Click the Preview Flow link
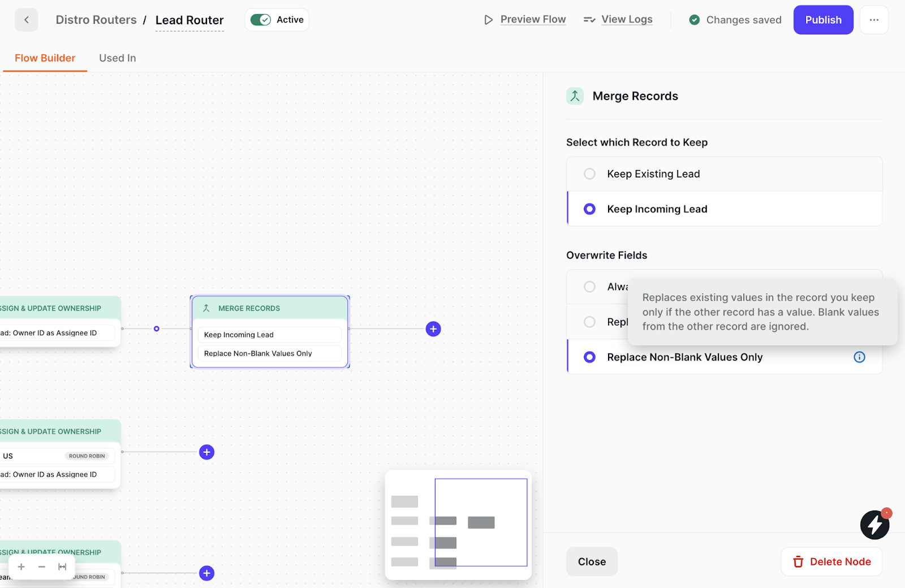 pyautogui.click(x=532, y=20)
